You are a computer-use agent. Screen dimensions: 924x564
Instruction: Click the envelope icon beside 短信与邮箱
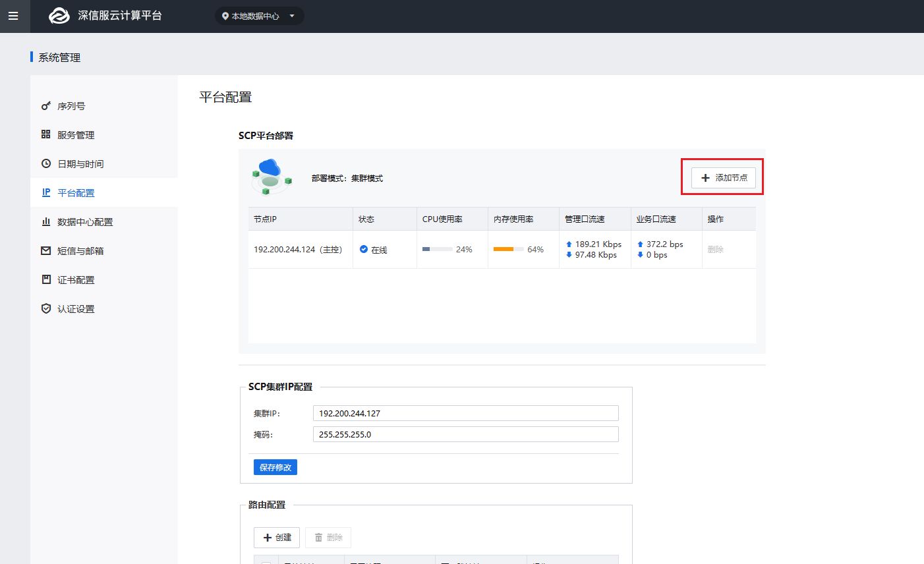46,250
